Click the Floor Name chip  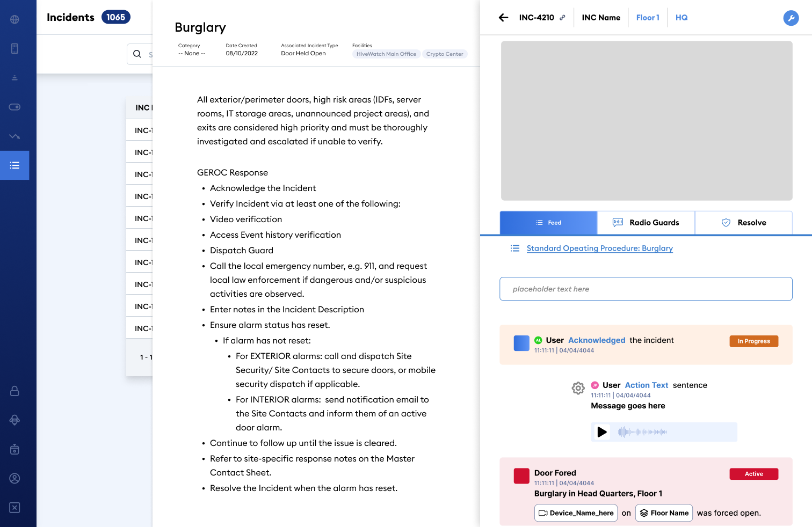[x=664, y=513]
